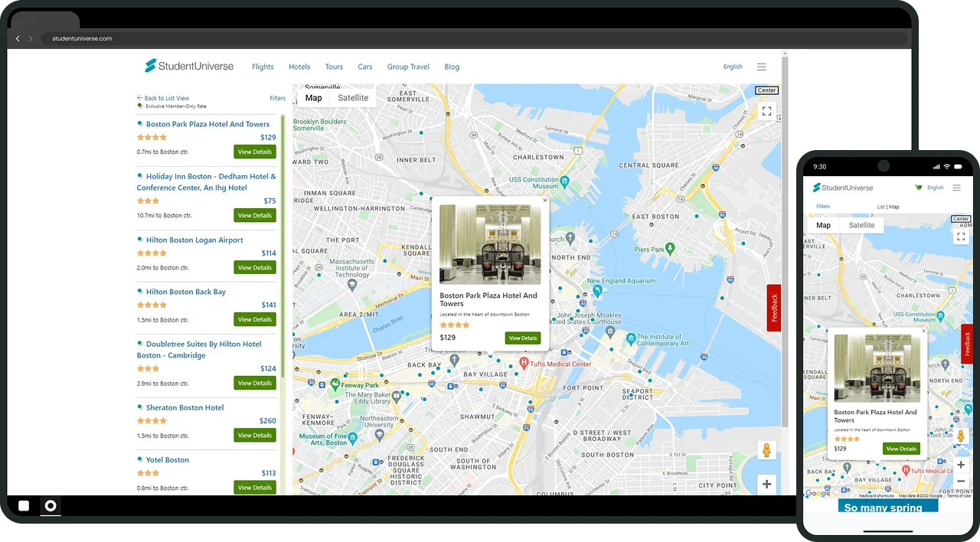Click the Feedback tab on phone view
This screenshot has height=542, width=980.
tap(967, 344)
